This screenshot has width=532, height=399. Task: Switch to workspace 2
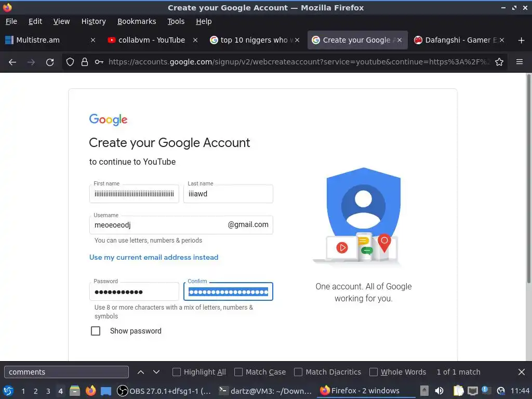[x=36, y=391]
